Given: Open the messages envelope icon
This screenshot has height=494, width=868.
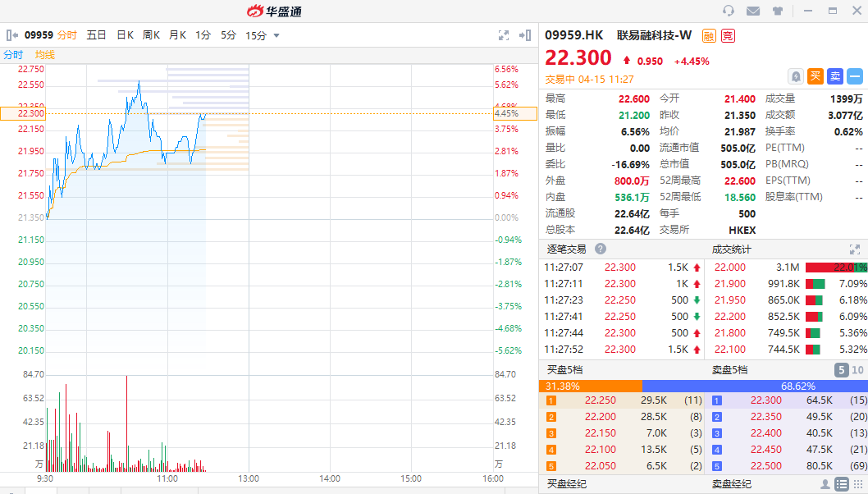Looking at the screenshot, I should (x=753, y=11).
